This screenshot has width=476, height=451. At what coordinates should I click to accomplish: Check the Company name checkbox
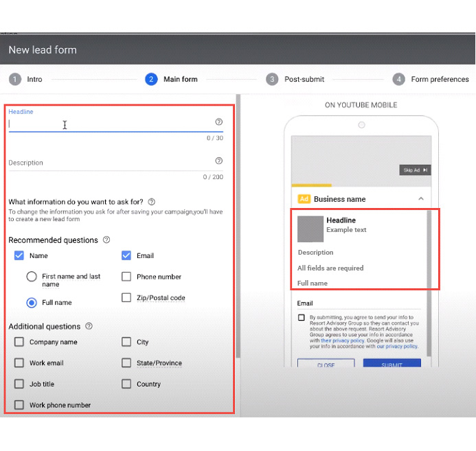(19, 342)
